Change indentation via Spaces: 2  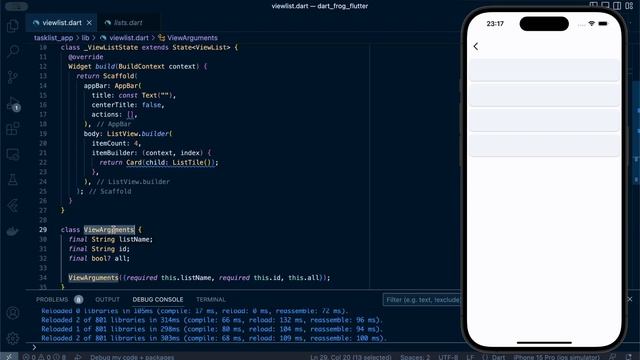pyautogui.click(x=415, y=357)
